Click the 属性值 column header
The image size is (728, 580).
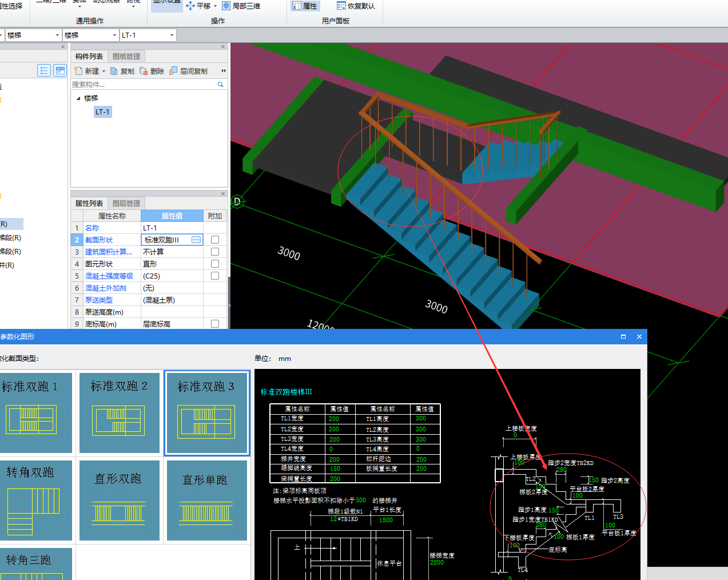(172, 216)
